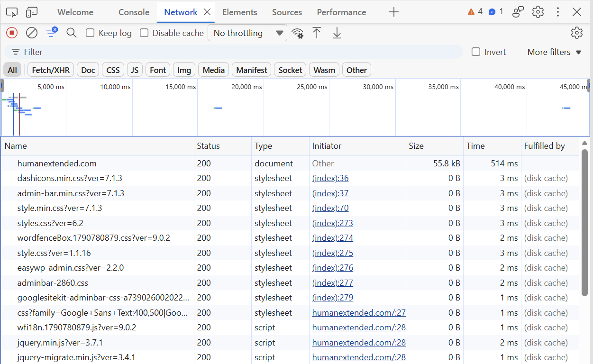This screenshot has height=364, width=593.
Task: Filter by Media requests
Action: 214,70
